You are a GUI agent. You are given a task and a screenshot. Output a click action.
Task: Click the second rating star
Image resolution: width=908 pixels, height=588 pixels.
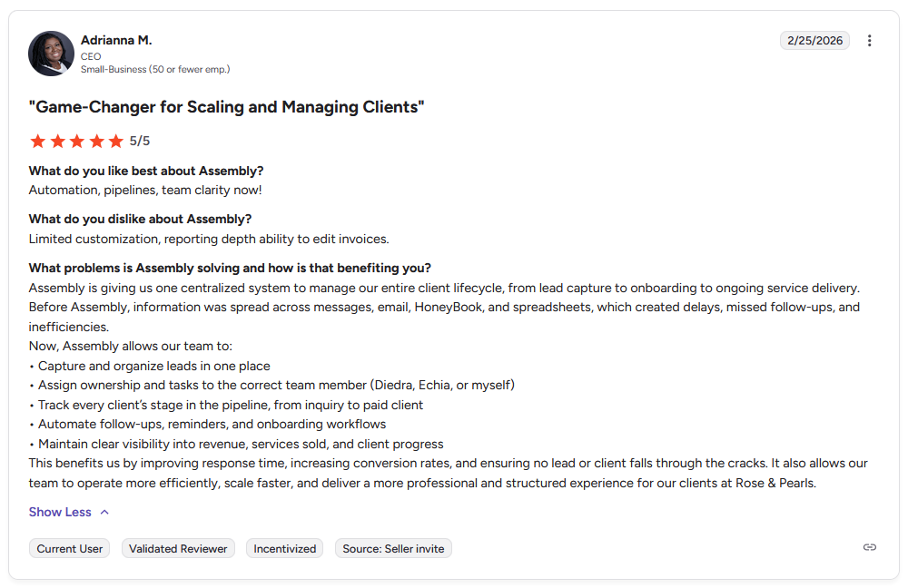57,141
